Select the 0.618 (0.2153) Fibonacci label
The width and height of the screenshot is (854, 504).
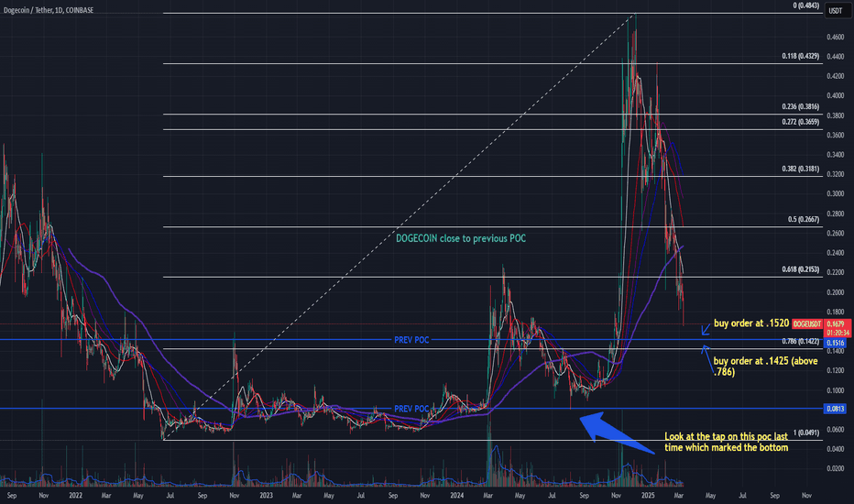[x=801, y=269]
